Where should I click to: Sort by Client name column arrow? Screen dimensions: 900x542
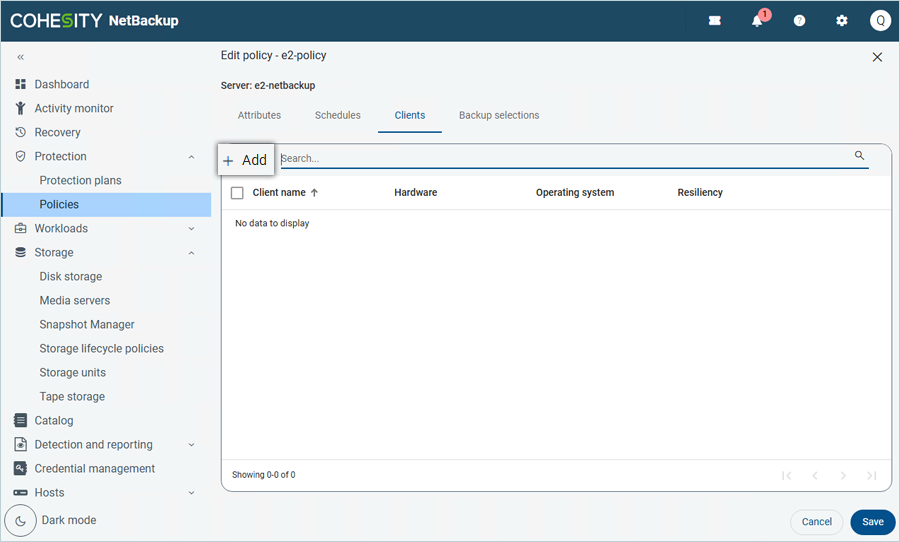pos(315,193)
